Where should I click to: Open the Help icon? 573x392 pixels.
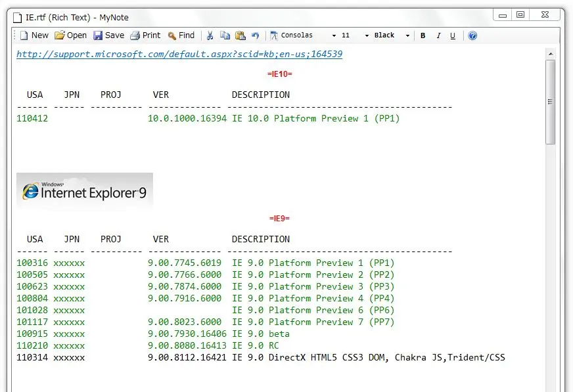click(472, 35)
